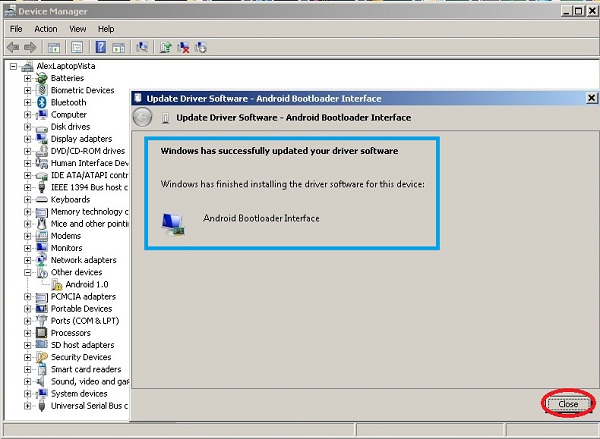Click the Disable device icon with down arrow

point(201,47)
